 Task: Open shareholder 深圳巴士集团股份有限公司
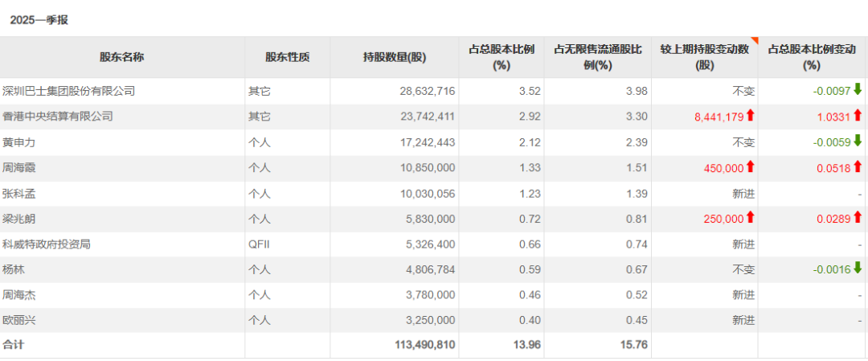tap(68, 91)
